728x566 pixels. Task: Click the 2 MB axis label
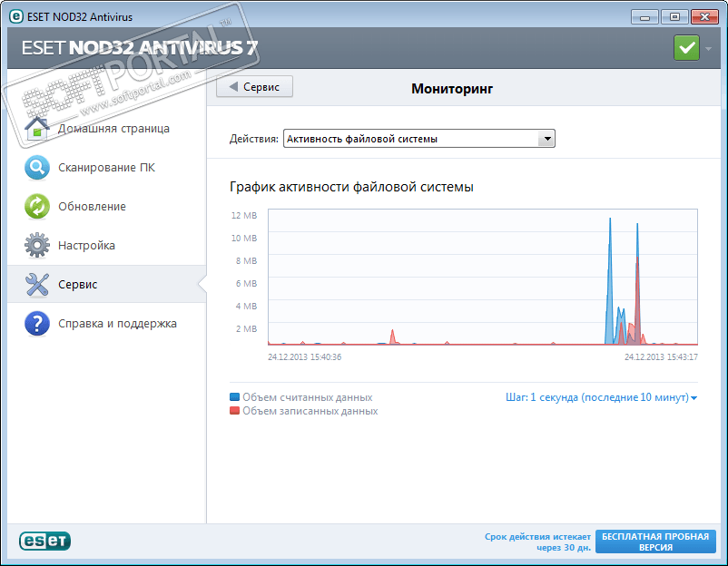(x=247, y=328)
